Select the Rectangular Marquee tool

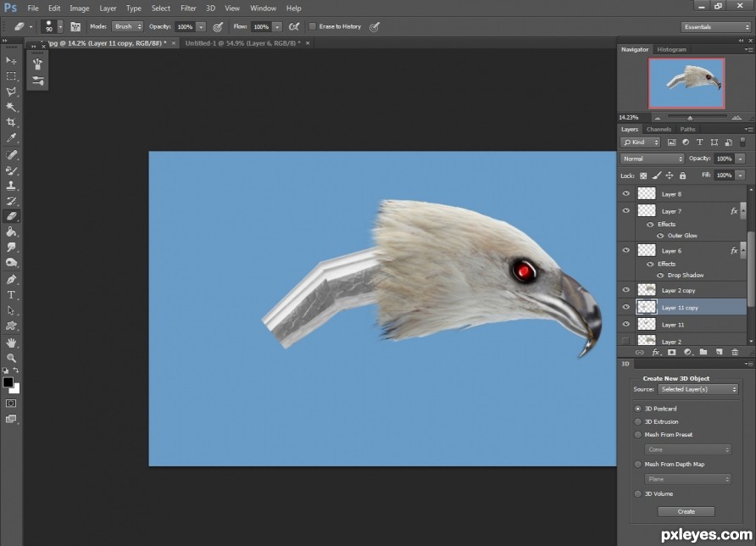pos(11,76)
